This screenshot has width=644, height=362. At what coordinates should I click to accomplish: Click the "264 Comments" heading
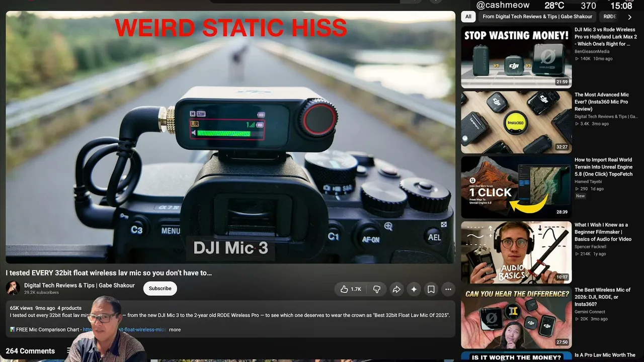(x=30, y=351)
